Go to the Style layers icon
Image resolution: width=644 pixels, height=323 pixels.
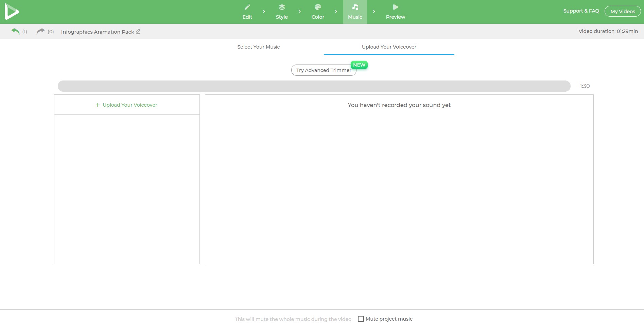[x=282, y=7]
